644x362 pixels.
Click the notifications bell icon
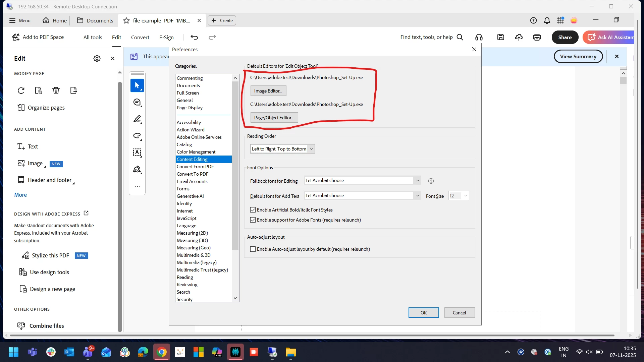tap(547, 20)
